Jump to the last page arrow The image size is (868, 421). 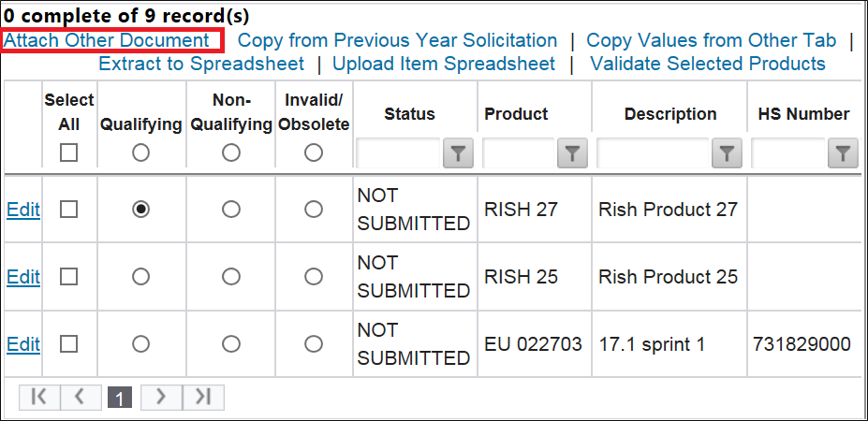(x=203, y=398)
